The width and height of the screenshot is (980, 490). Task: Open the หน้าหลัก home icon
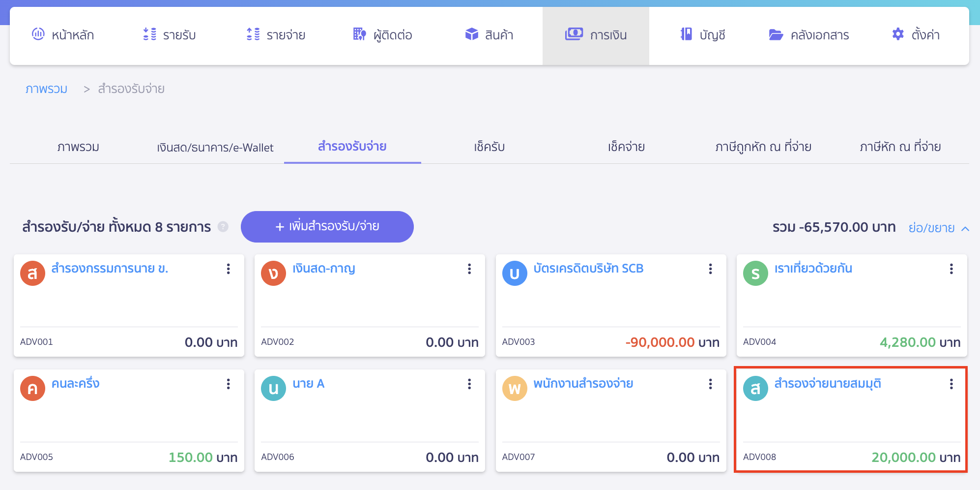[39, 34]
